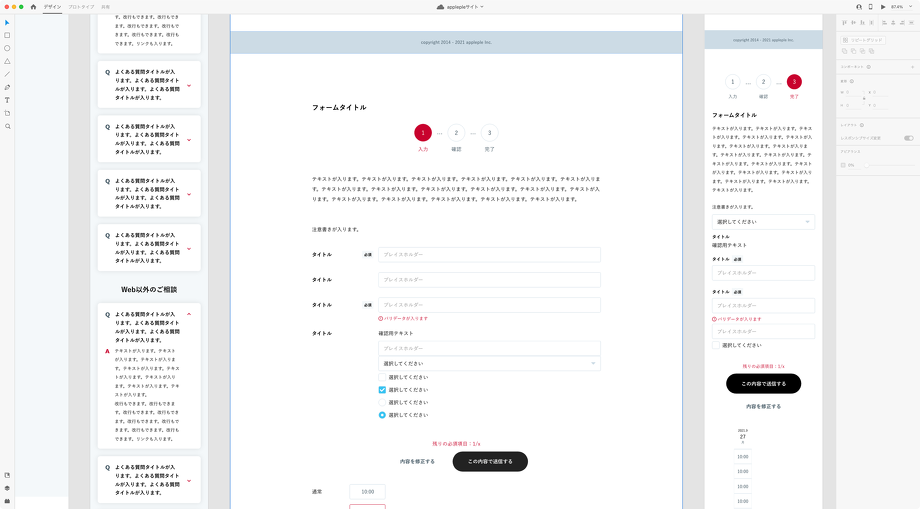Image resolution: width=920 pixels, height=509 pixels.
Task: Select the Polygon tool
Action: tap(7, 61)
